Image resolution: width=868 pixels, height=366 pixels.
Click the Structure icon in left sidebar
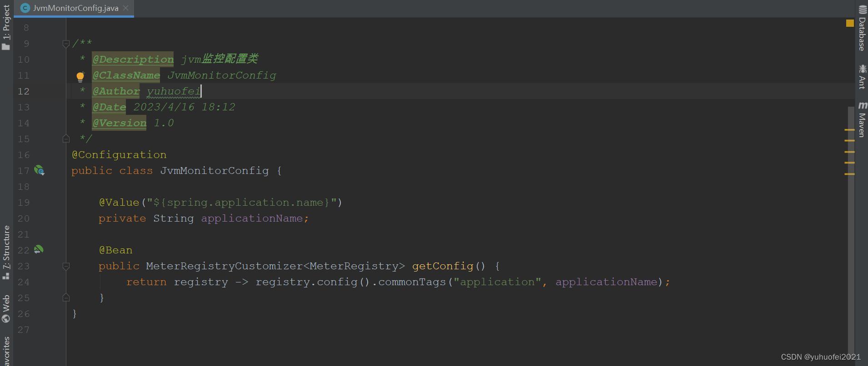6,276
